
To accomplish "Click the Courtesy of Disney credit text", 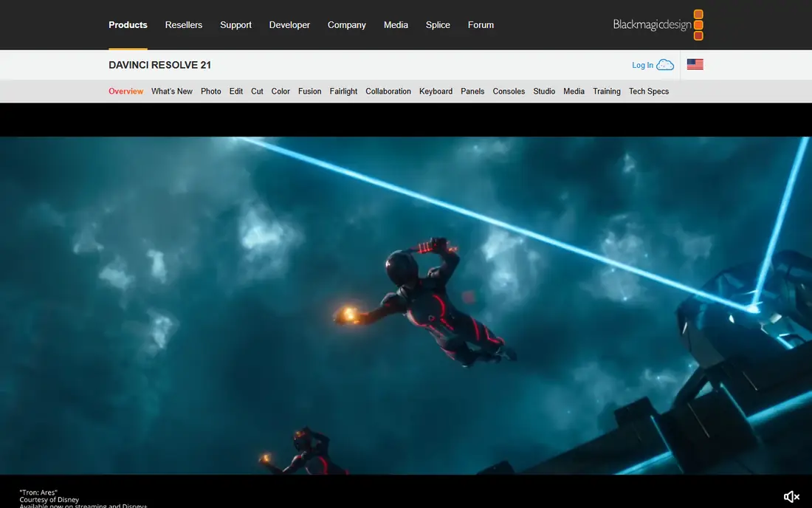I will click(49, 500).
